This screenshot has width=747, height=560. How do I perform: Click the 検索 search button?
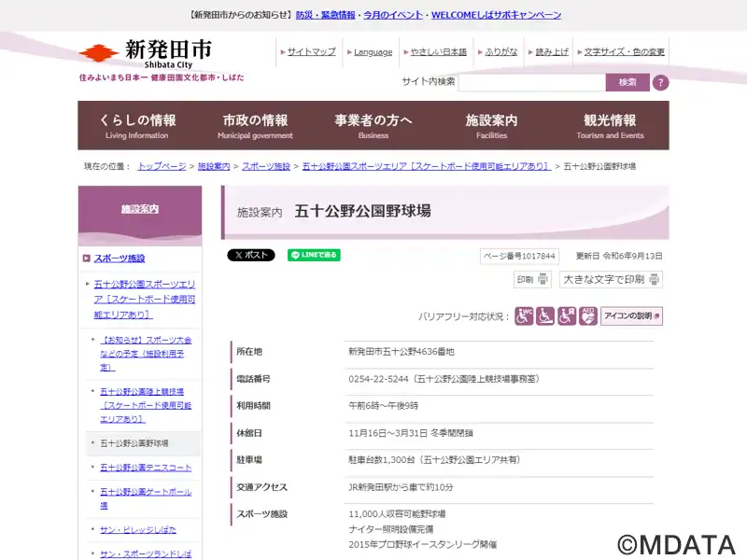[x=627, y=82]
